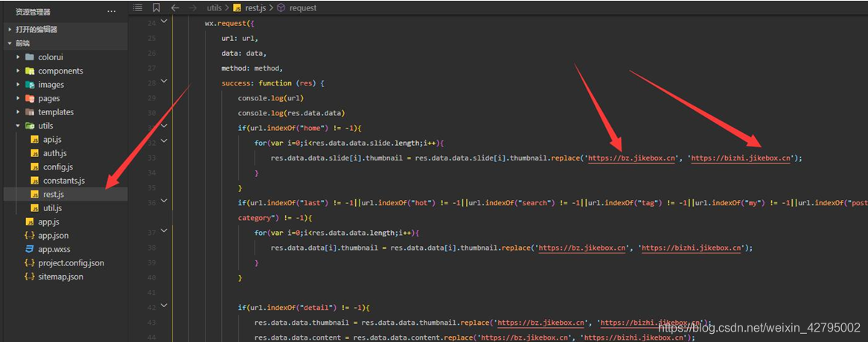Select the rest.js breadcrumb segment
868x342 pixels.
tap(256, 7)
